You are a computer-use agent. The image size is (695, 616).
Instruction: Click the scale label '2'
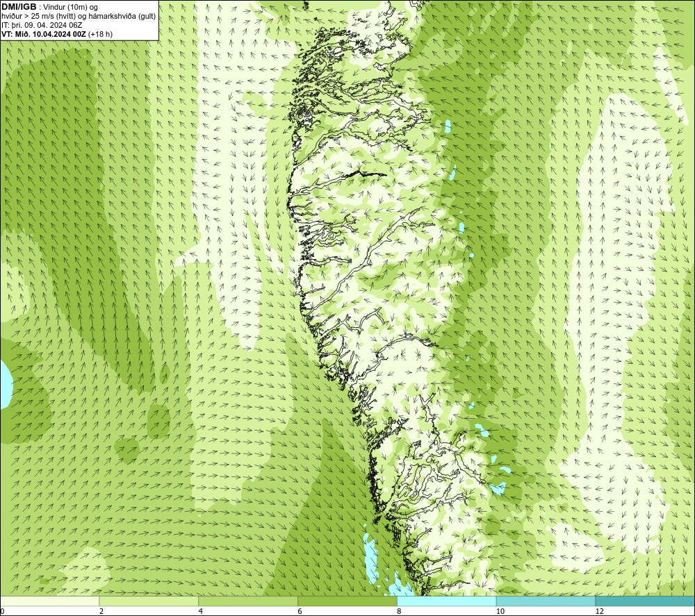click(x=101, y=611)
